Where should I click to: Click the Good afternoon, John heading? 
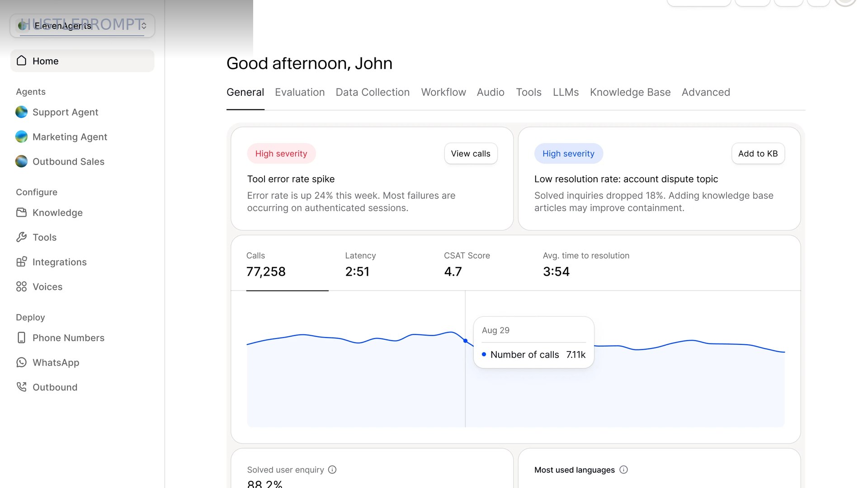(x=309, y=63)
